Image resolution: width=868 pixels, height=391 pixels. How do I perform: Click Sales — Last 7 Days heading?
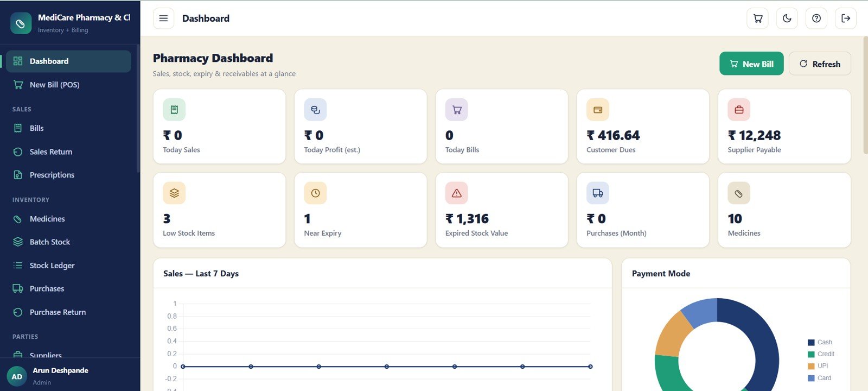201,274
